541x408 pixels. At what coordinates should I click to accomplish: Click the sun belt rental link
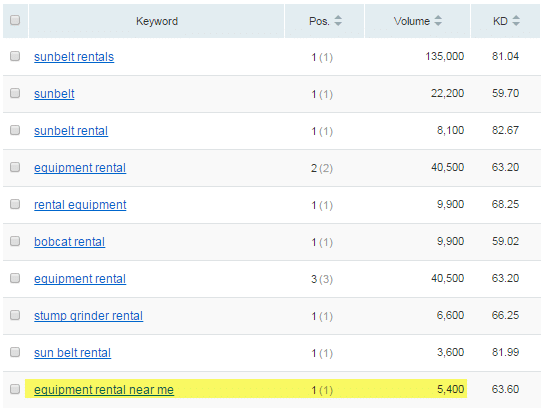pyautogui.click(x=72, y=353)
